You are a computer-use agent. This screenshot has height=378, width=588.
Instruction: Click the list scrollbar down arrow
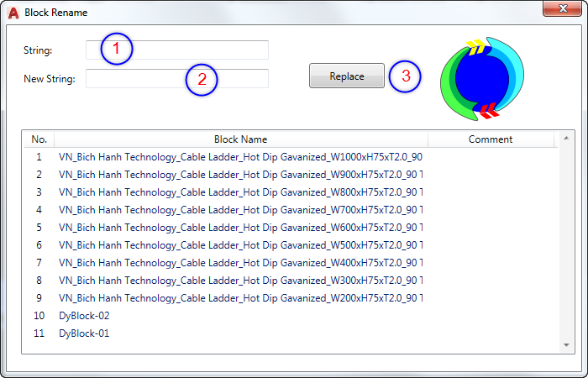[566, 345]
